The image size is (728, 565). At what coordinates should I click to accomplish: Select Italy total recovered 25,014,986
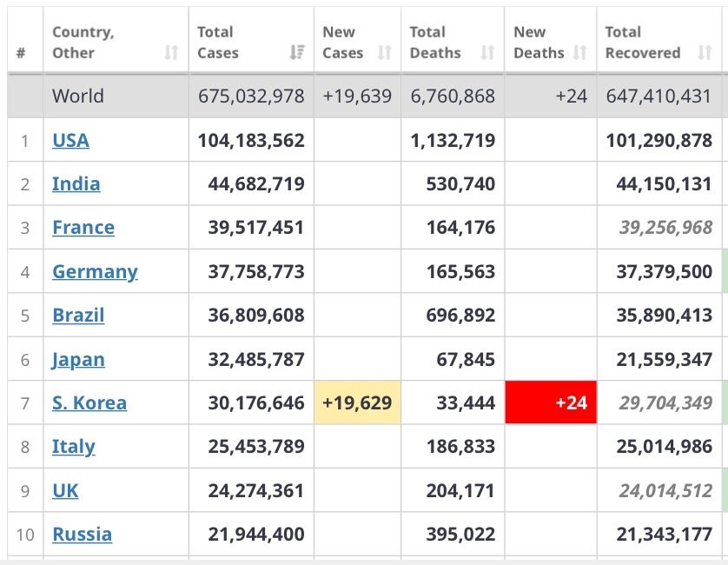[665, 447]
